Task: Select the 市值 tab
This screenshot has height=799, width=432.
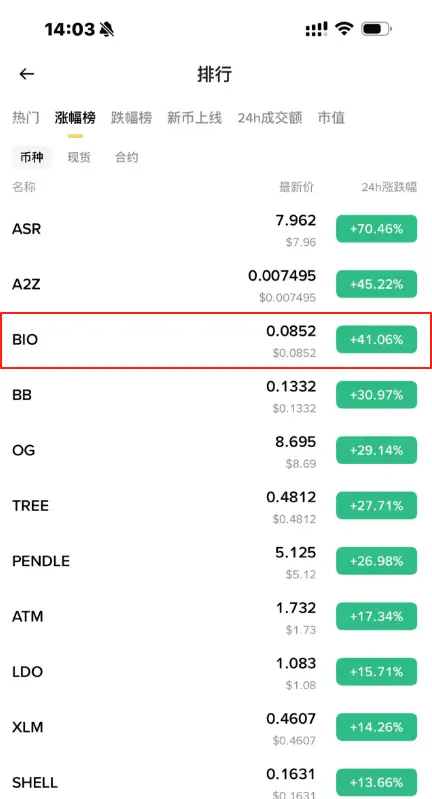Action: 331,118
